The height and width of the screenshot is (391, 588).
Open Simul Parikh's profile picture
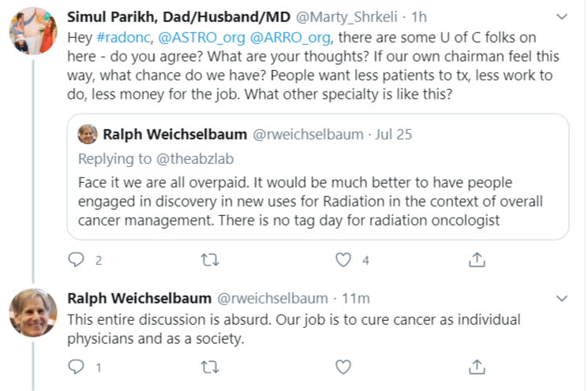point(33,32)
